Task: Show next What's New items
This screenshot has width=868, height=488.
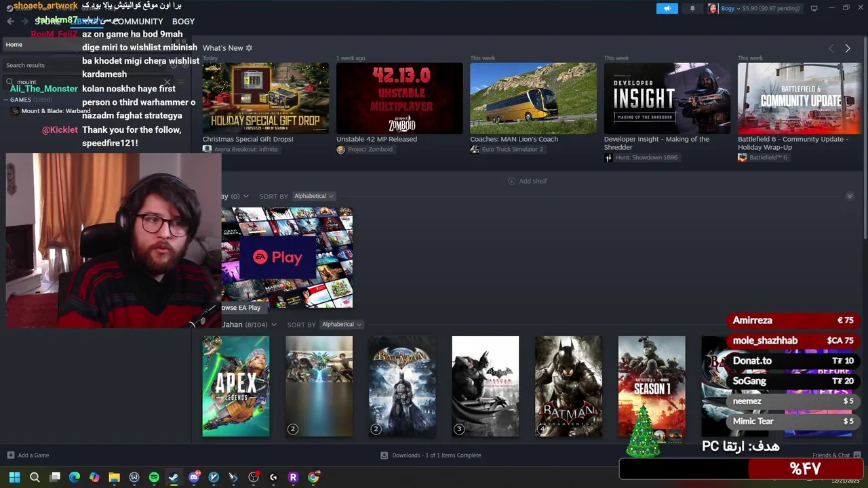Action: click(847, 48)
